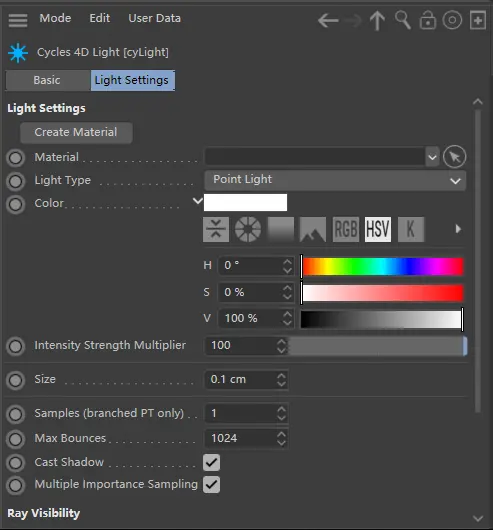Toggle Size animation dot
The width and height of the screenshot is (493, 530).
(x=16, y=380)
